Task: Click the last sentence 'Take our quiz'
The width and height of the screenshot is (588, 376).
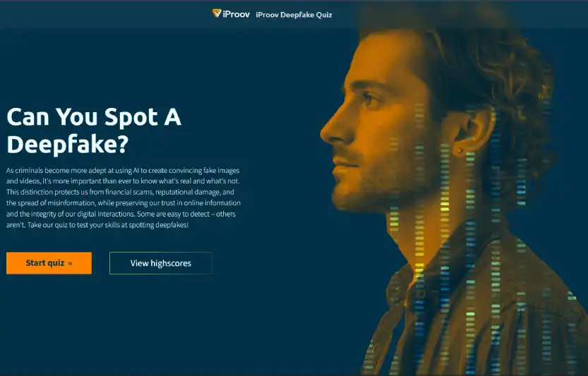Action: pyautogui.click(x=108, y=225)
